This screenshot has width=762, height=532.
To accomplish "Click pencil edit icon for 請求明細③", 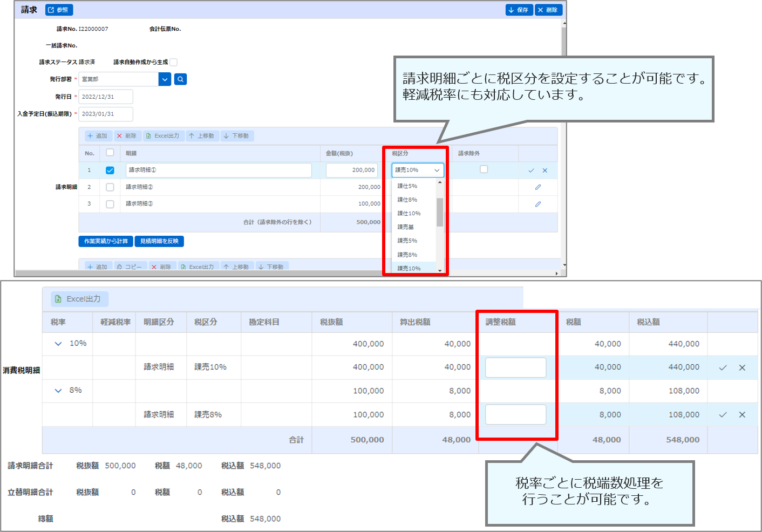I will tap(538, 204).
